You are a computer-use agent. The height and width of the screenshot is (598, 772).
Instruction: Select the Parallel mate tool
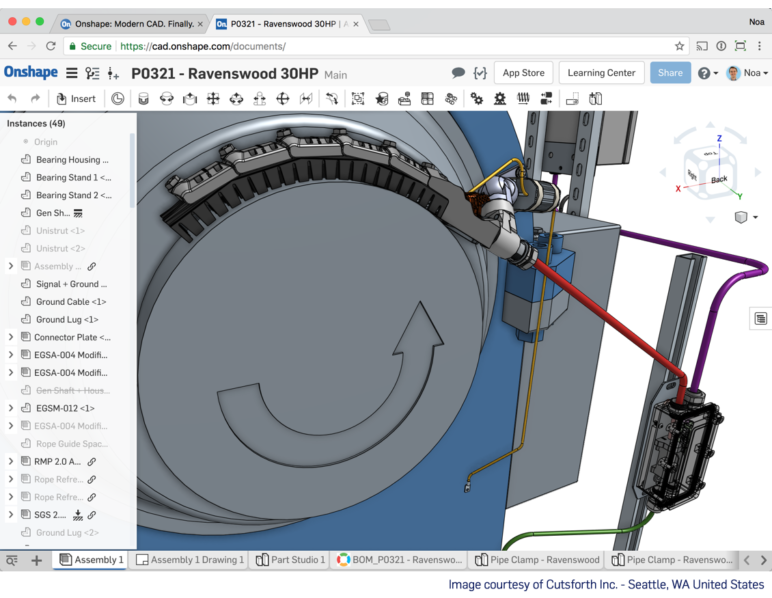click(306, 99)
